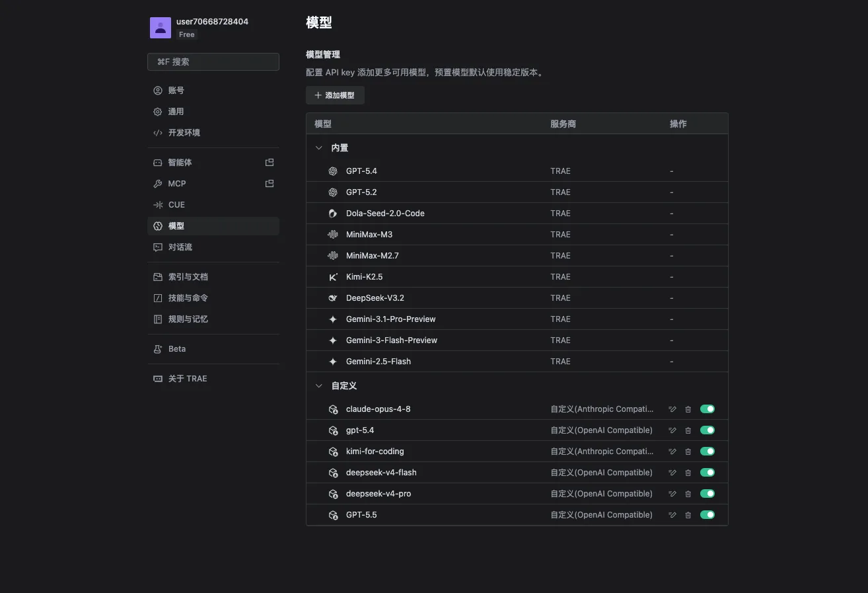
Task: Click the external-link icon next to 智能体
Action: (x=270, y=163)
